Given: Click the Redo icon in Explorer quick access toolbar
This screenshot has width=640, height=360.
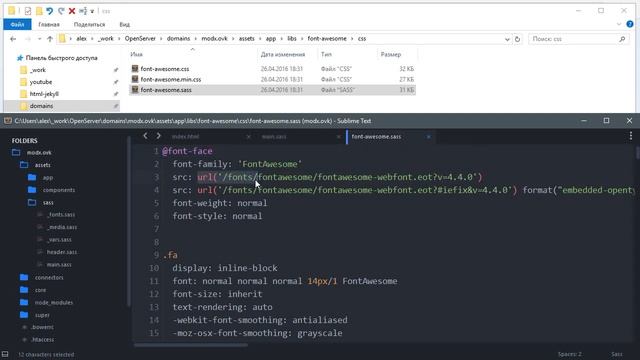Looking at the screenshot, I should coord(61,11).
